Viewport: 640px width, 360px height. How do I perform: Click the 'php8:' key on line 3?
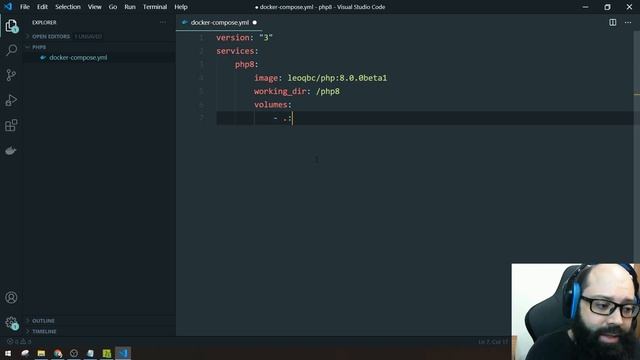tap(247, 64)
